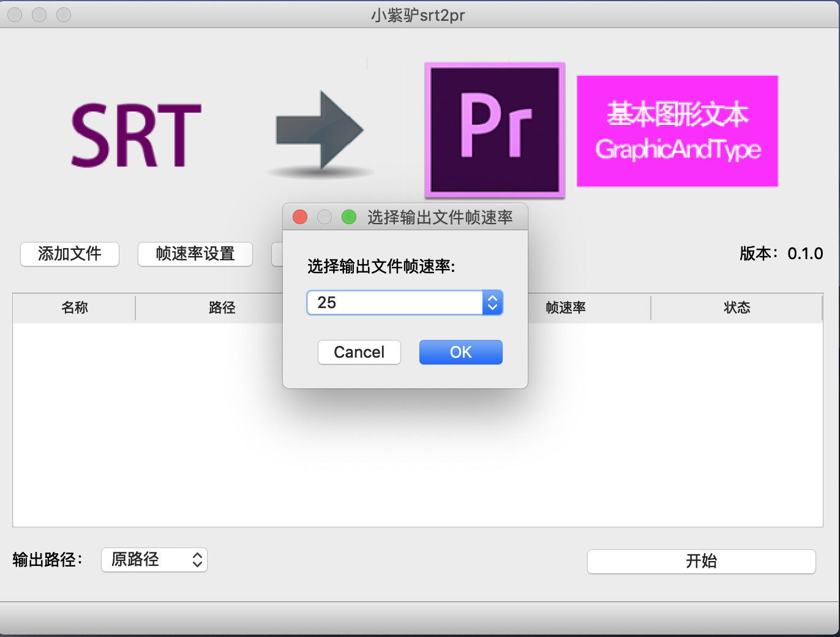Start conversion with the 开始 button
The width and height of the screenshot is (840, 637).
click(702, 561)
